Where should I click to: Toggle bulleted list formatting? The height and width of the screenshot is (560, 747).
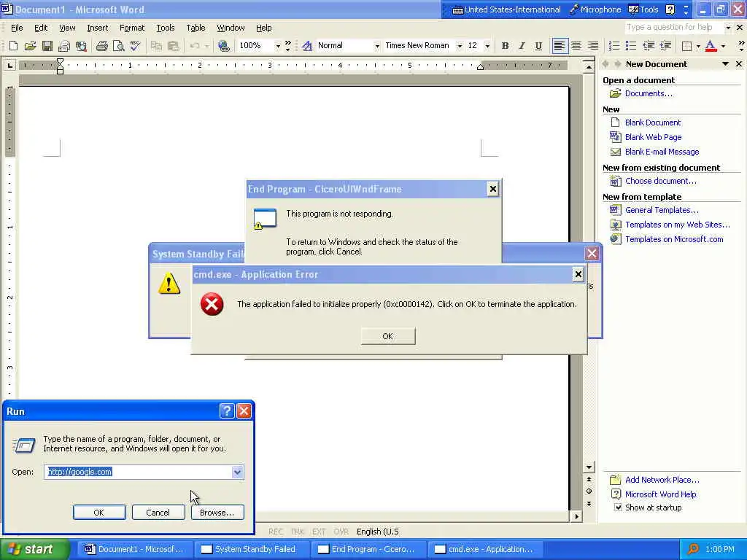[631, 46]
